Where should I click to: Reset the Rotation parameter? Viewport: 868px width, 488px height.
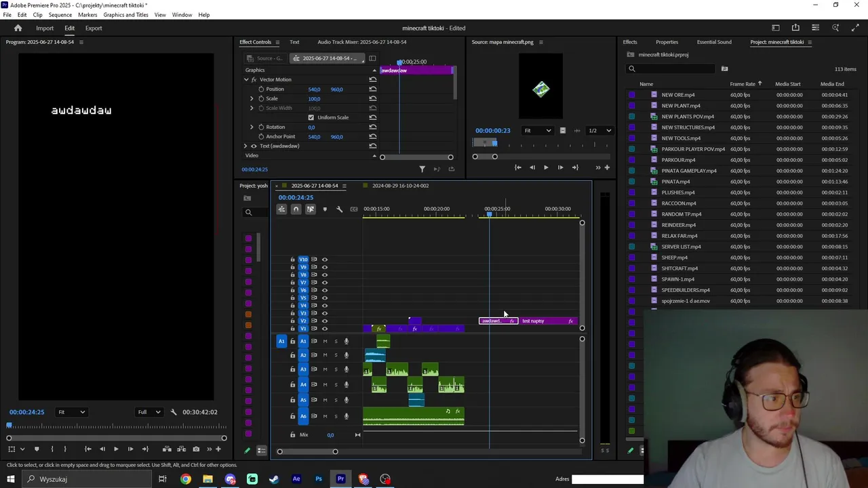[372, 127]
